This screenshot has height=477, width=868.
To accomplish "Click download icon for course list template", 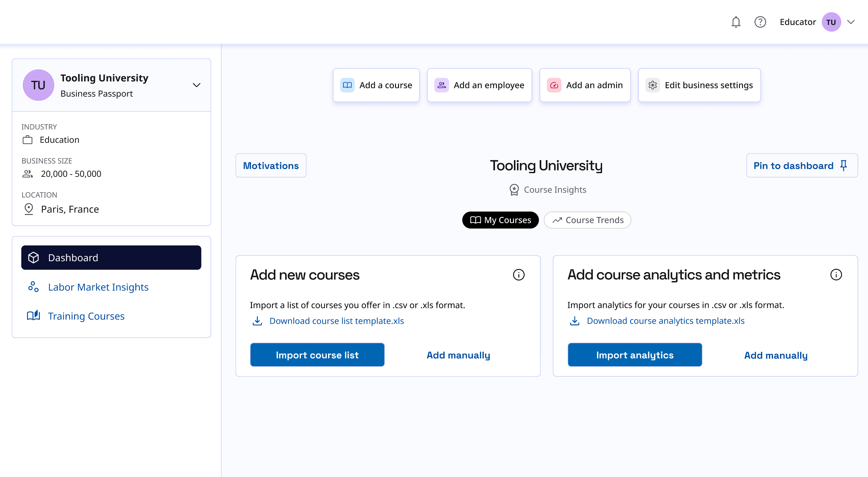I will (257, 321).
